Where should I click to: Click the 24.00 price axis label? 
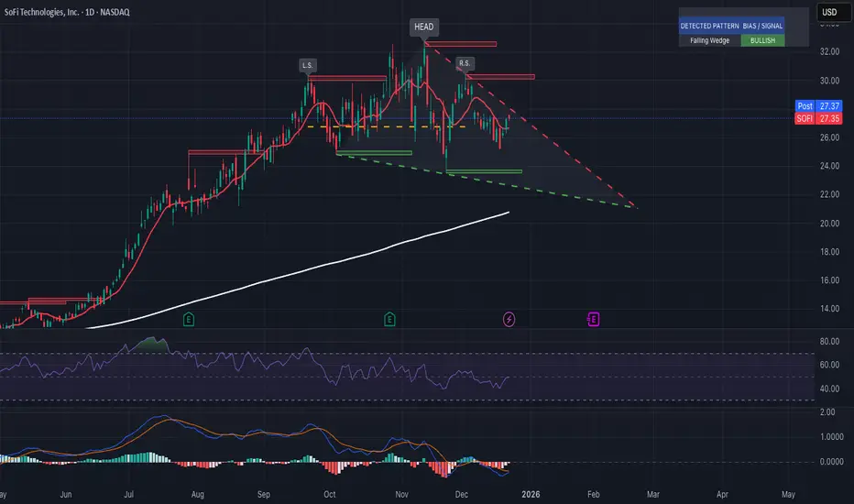[x=829, y=166]
